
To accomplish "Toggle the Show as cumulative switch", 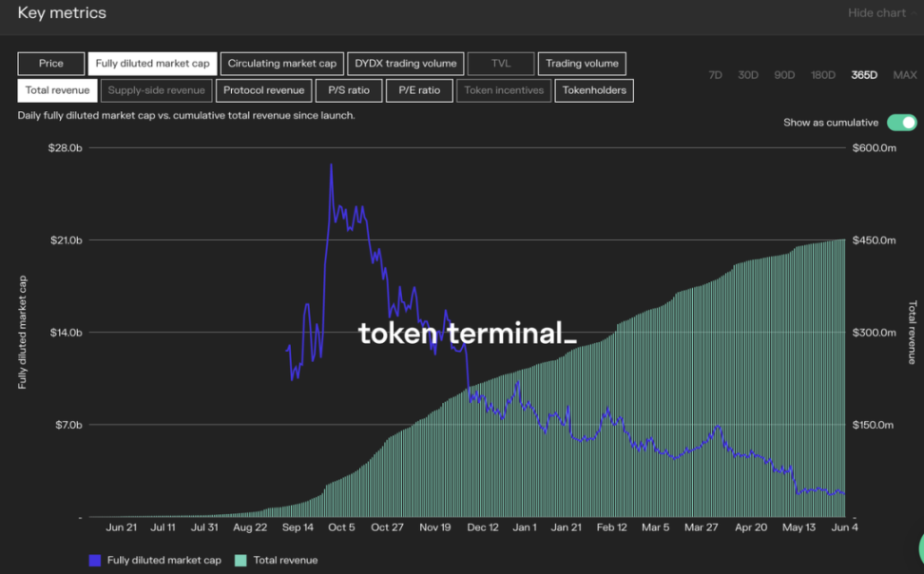I will (x=901, y=123).
